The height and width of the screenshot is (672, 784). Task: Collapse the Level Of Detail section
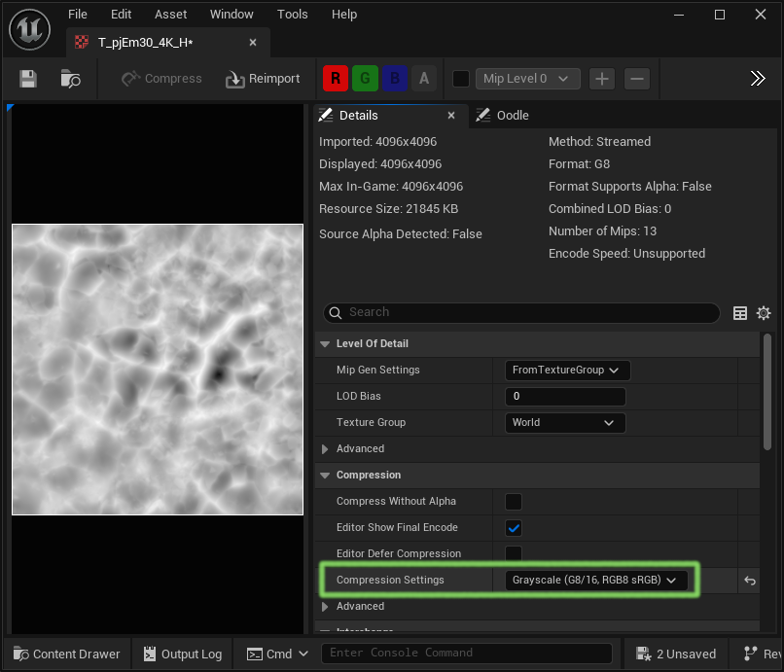point(325,344)
